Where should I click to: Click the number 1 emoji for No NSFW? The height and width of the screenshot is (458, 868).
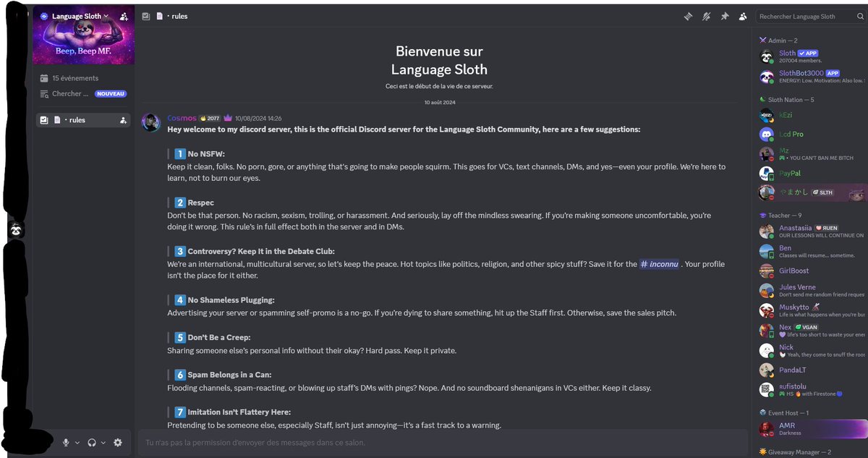pyautogui.click(x=180, y=153)
